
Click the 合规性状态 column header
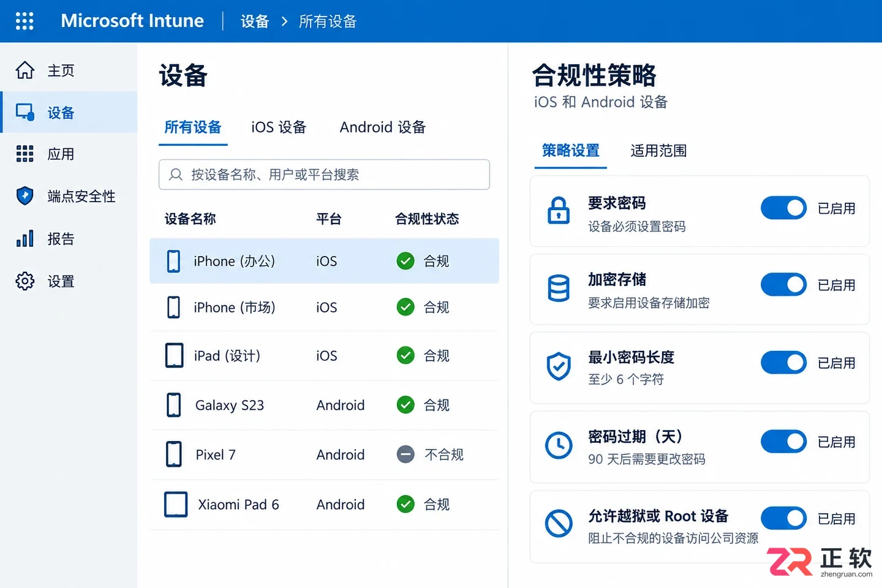[427, 219]
